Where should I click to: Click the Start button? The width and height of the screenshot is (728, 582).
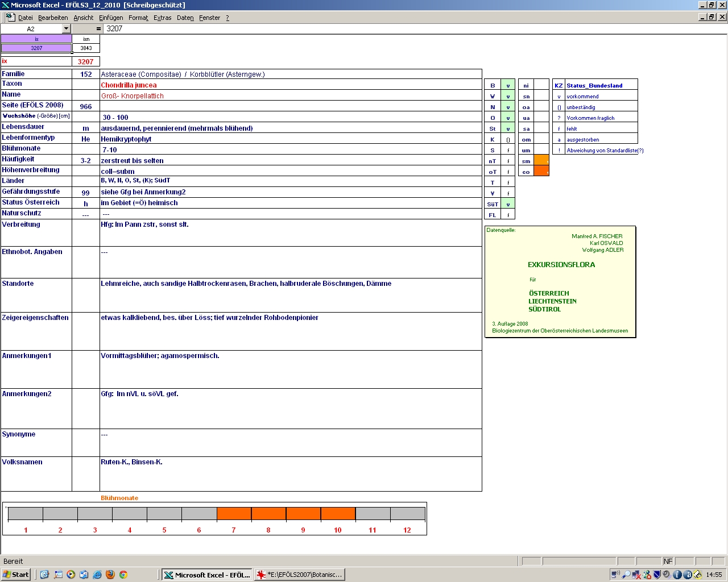tap(16, 575)
